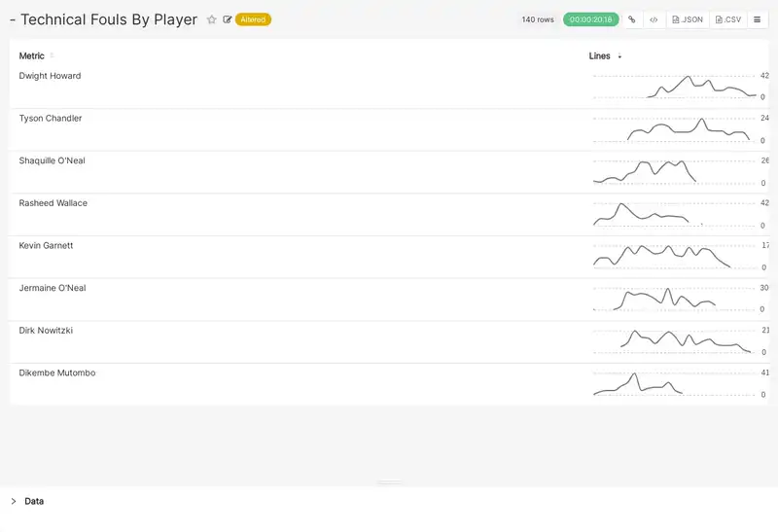Download data using the .CSV button

tap(728, 19)
